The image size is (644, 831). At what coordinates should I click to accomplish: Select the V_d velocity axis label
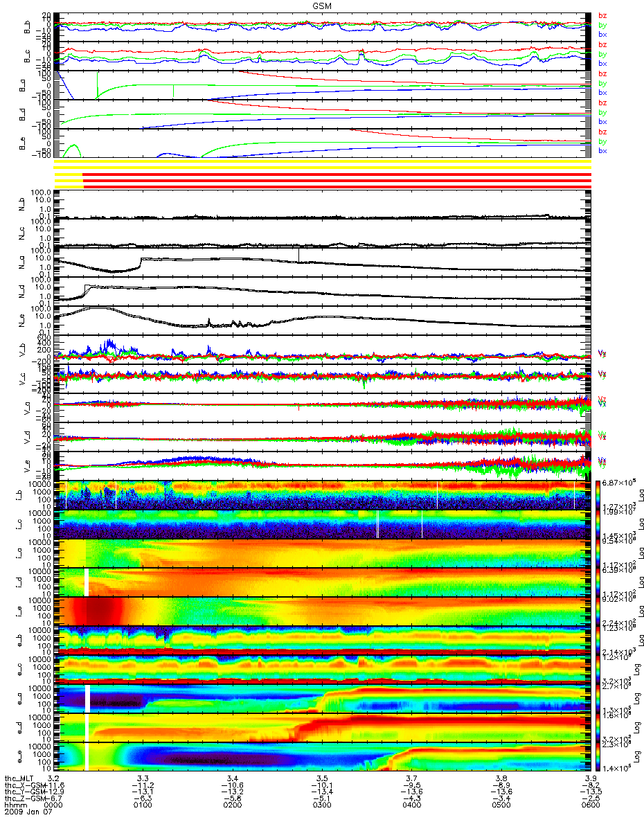[28, 438]
